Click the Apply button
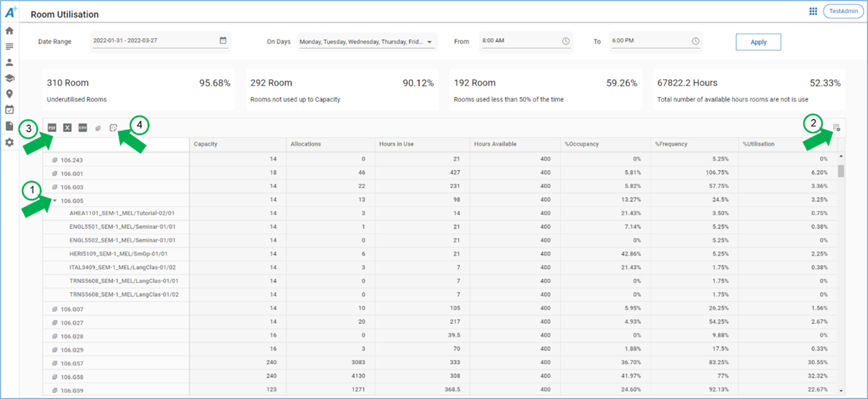The image size is (868, 399). [x=758, y=42]
